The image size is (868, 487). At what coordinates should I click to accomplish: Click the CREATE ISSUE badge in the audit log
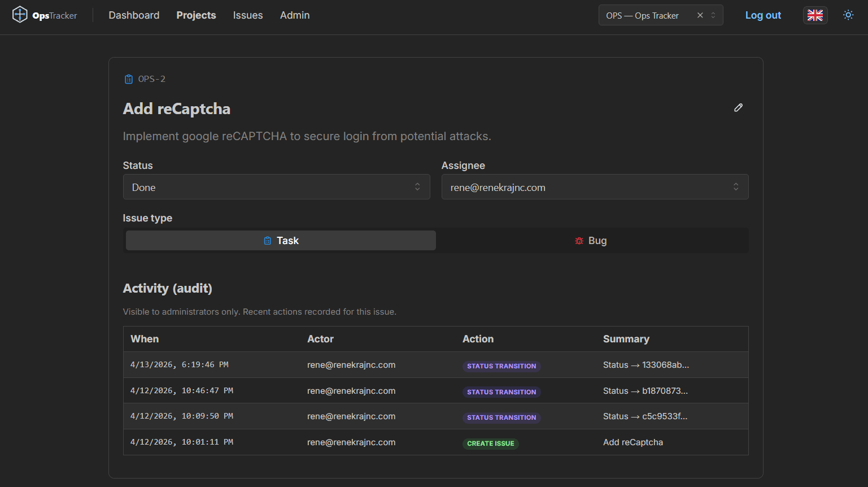(x=490, y=443)
